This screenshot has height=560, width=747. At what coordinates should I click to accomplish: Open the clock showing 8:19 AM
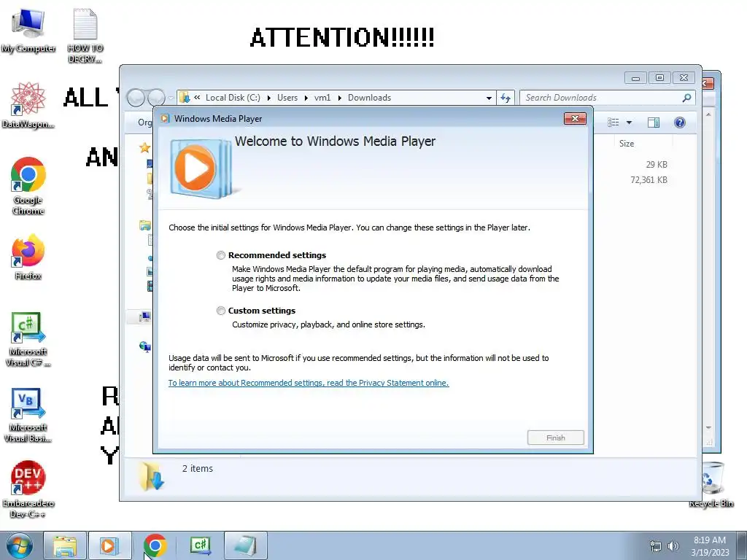click(x=710, y=546)
